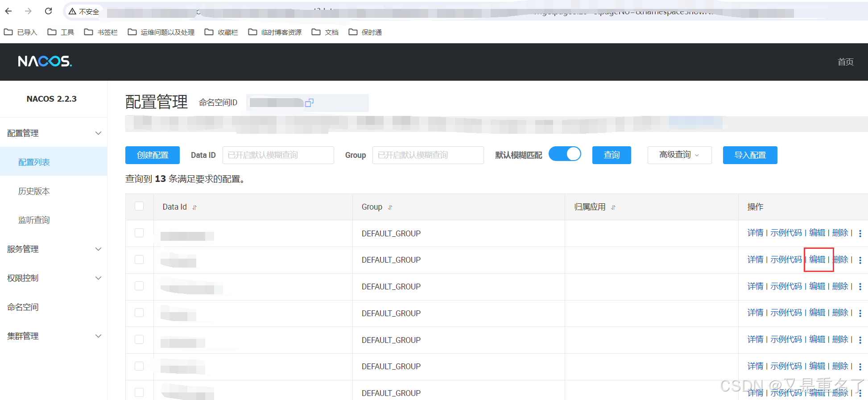868x400 pixels.
Task: Click the 导入配置 button
Action: click(x=750, y=155)
